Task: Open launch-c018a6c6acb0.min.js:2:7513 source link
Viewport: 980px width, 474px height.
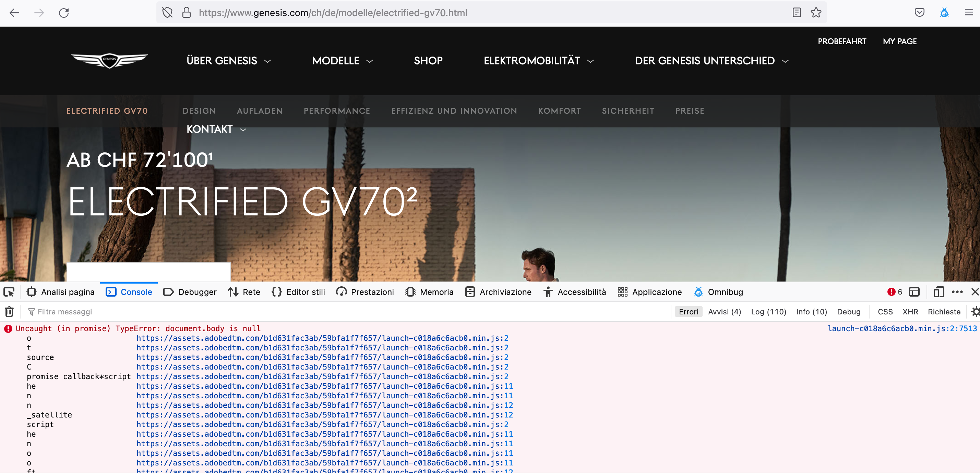Action: tap(902, 328)
